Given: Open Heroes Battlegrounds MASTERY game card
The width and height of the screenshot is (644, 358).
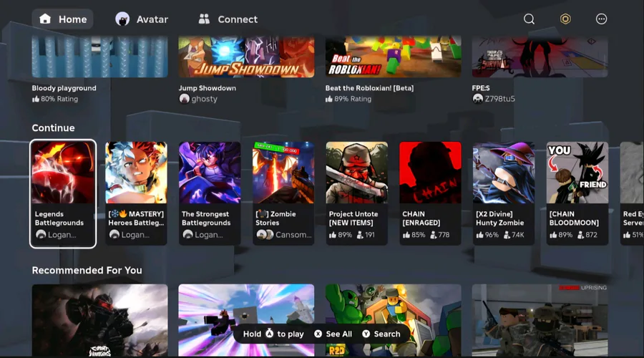Looking at the screenshot, I should click(x=137, y=193).
